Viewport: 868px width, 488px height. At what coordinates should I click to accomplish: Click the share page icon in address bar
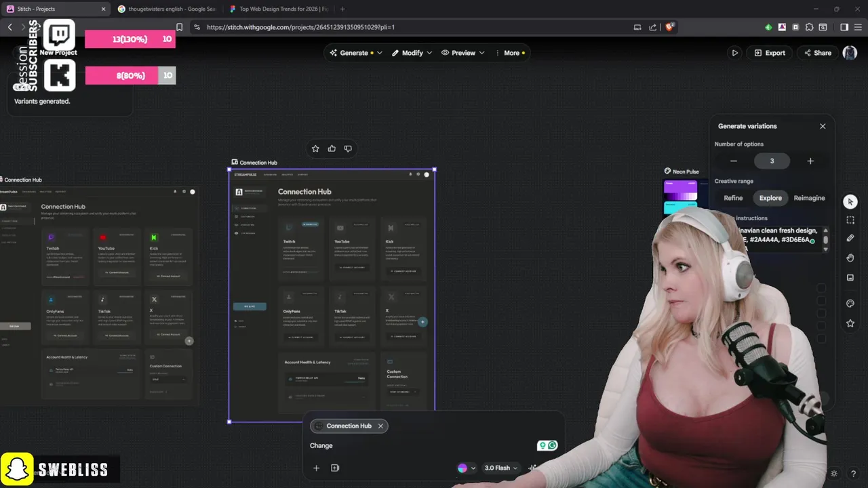coord(652,27)
